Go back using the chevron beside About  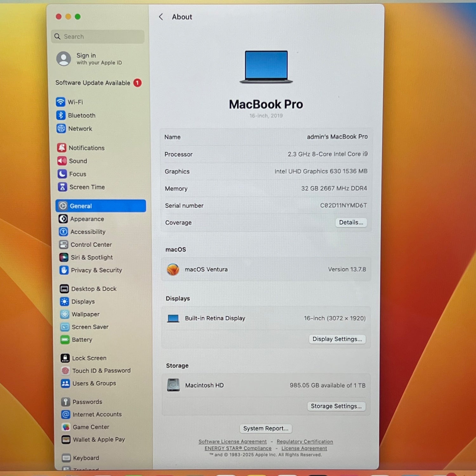pos(161,17)
